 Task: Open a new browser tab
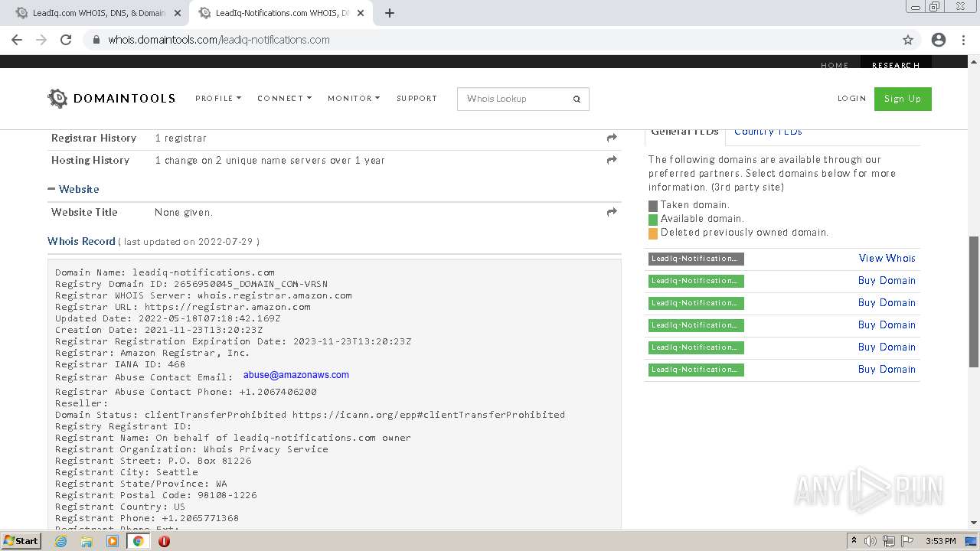(x=390, y=13)
